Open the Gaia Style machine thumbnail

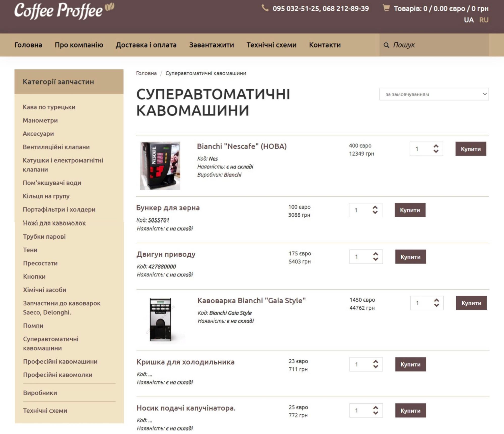(x=161, y=320)
